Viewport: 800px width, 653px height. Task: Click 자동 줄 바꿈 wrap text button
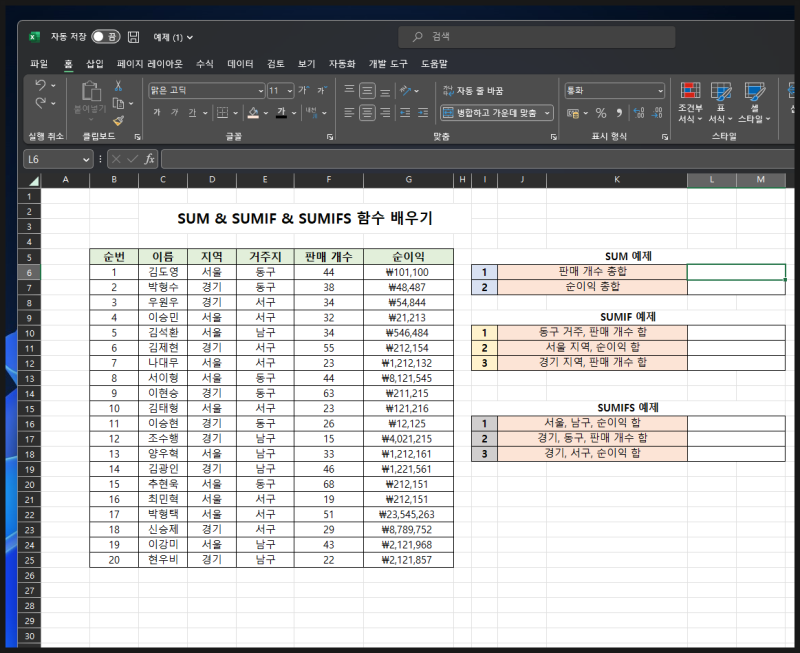tap(473, 90)
